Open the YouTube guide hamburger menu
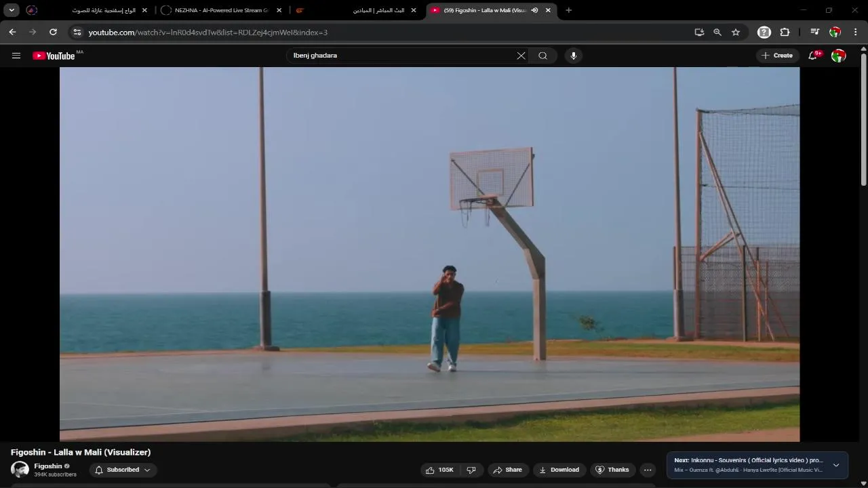This screenshot has width=868, height=488. coord(16,56)
